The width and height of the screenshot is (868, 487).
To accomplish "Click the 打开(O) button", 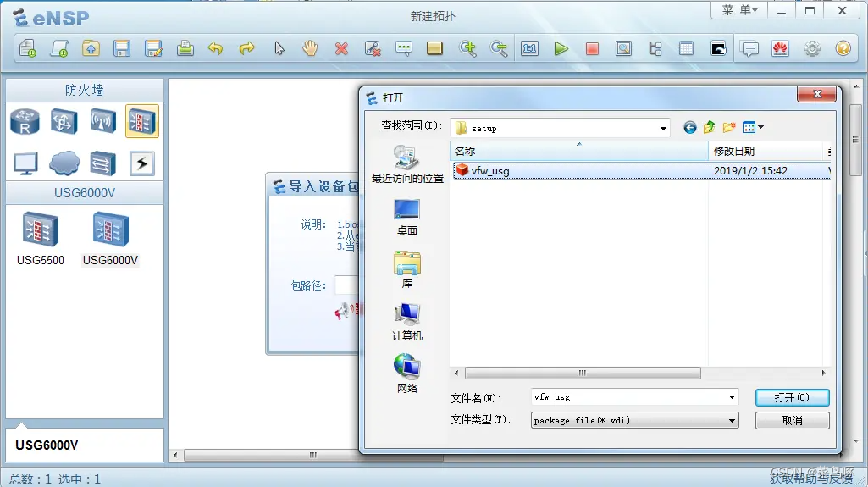I will [x=792, y=397].
